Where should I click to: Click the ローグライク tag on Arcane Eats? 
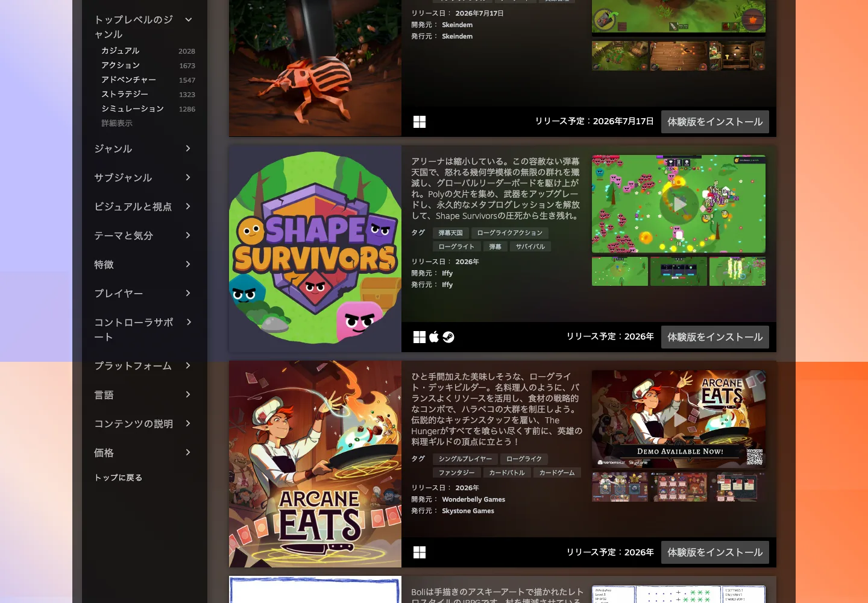524,459
